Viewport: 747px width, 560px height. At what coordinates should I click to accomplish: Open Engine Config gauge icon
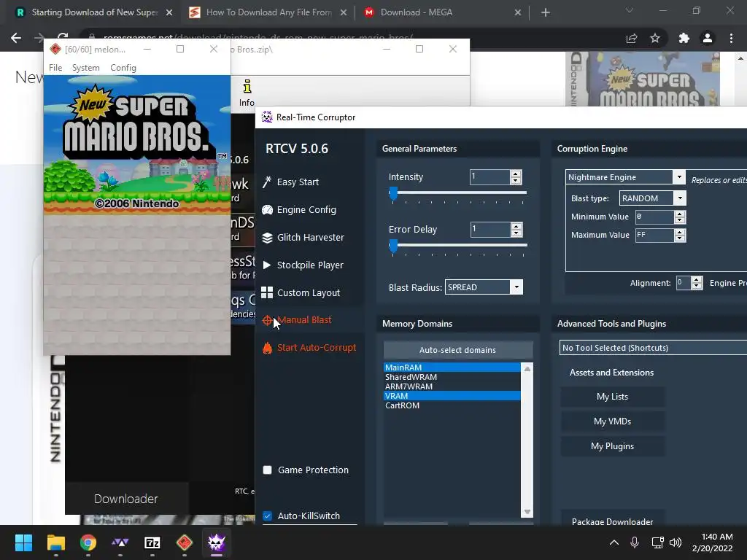267,209
